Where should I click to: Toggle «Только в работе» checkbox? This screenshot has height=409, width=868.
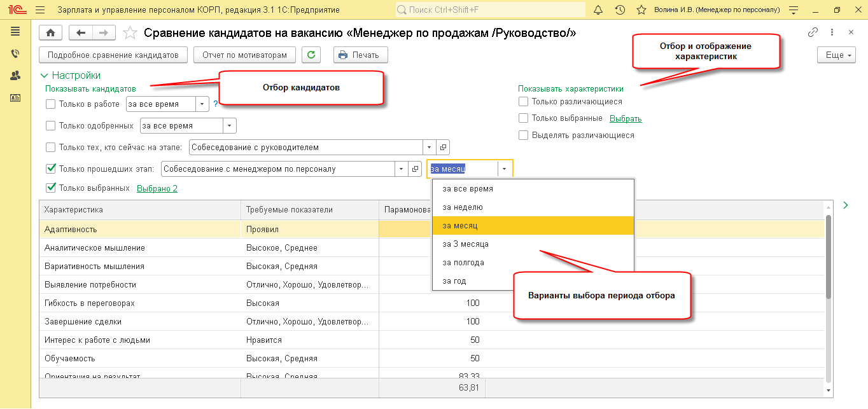coord(51,104)
